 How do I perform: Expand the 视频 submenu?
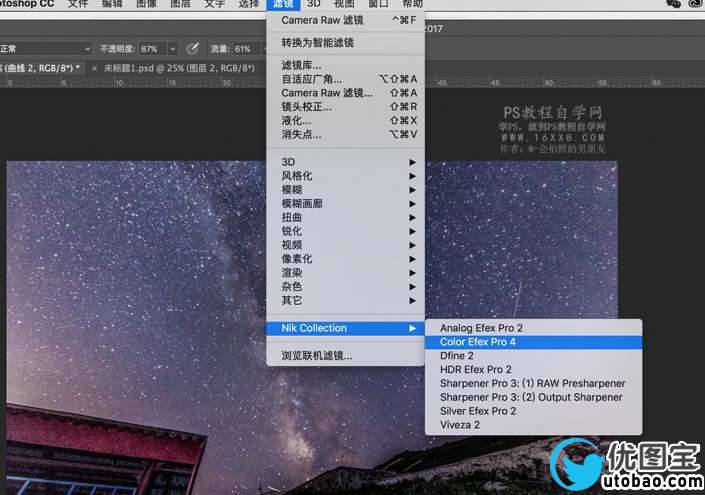tap(345, 245)
